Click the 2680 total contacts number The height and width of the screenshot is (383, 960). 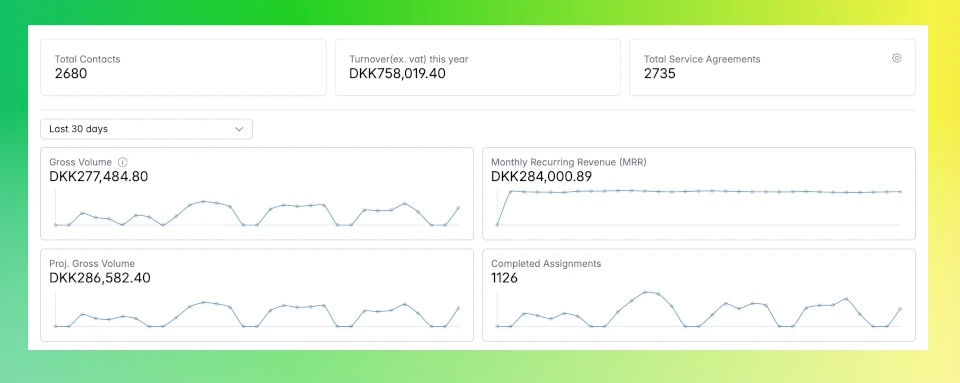(71, 74)
